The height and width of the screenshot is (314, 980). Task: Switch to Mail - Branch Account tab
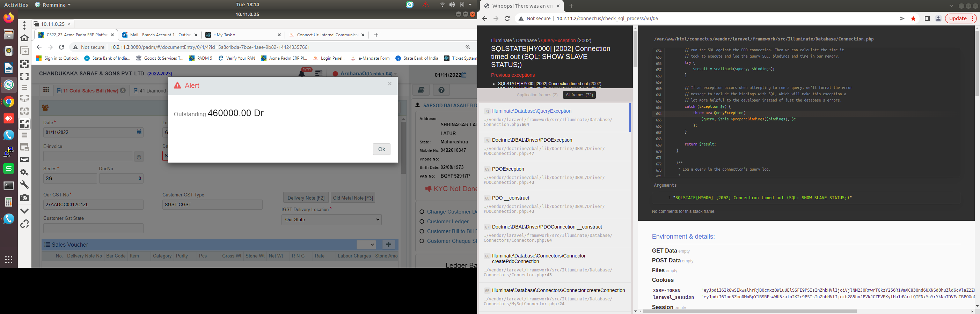[160, 35]
